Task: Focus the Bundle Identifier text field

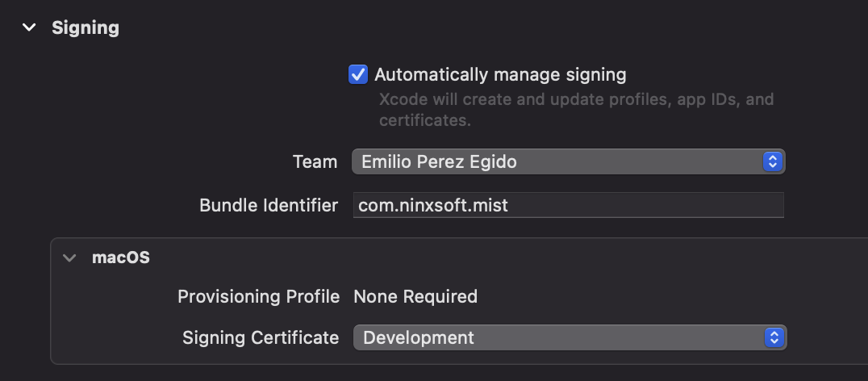Action: click(x=645, y=205)
